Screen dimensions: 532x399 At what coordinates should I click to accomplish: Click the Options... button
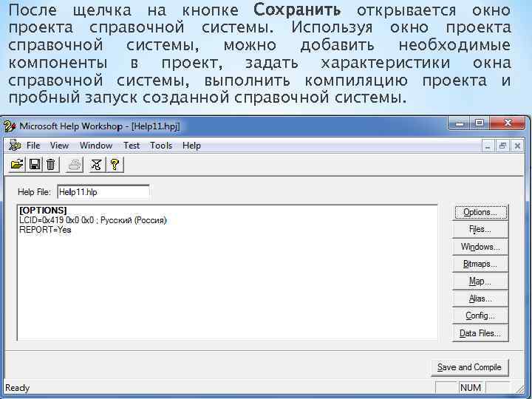tap(480, 212)
